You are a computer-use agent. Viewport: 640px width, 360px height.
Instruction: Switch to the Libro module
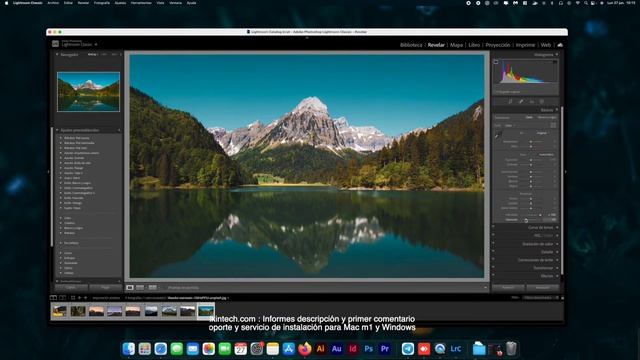(474, 45)
